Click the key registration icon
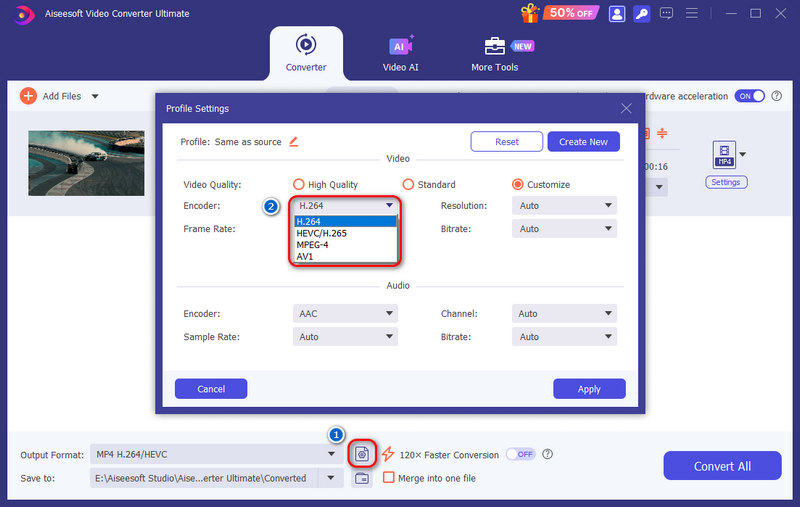The image size is (800, 507). coord(640,14)
